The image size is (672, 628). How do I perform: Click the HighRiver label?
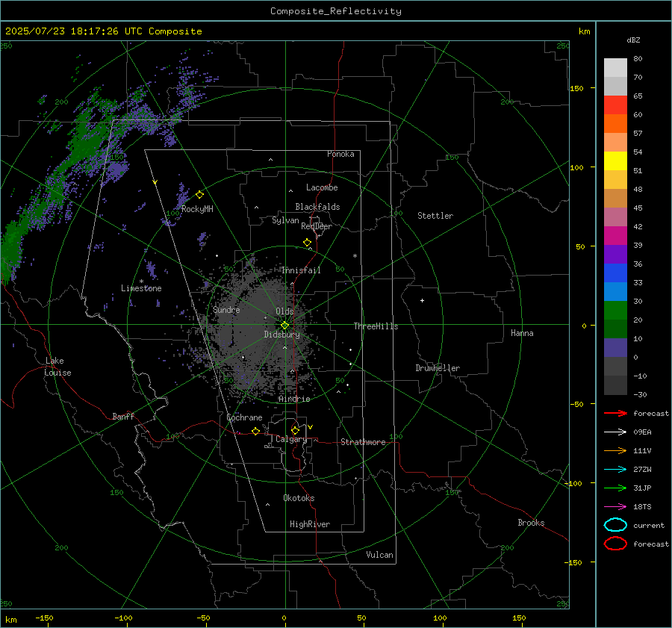(310, 524)
